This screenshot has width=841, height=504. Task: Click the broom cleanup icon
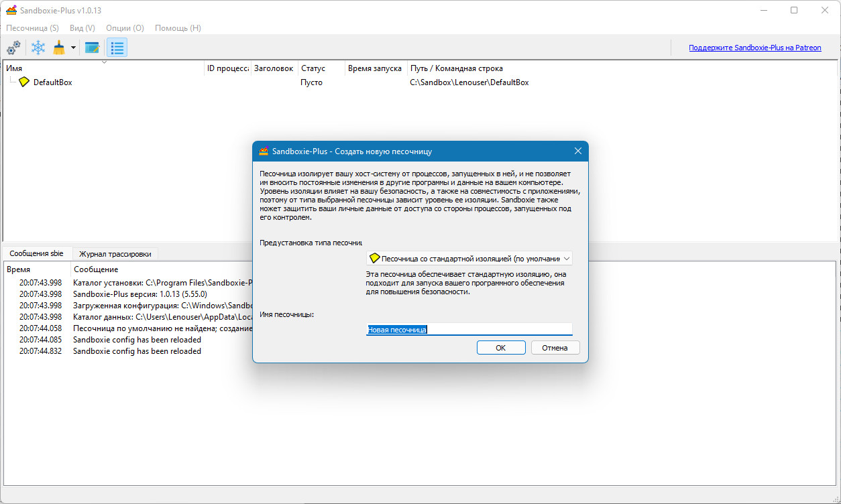pyautogui.click(x=59, y=48)
